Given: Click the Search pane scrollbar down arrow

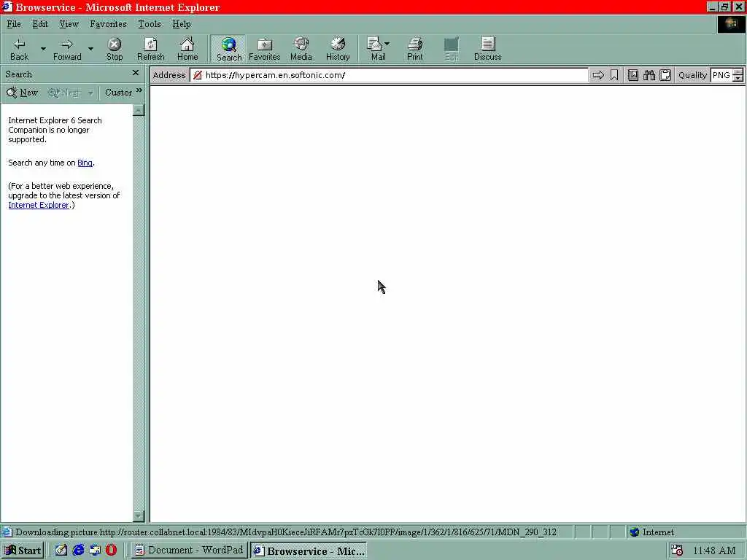Looking at the screenshot, I should pos(138,516).
